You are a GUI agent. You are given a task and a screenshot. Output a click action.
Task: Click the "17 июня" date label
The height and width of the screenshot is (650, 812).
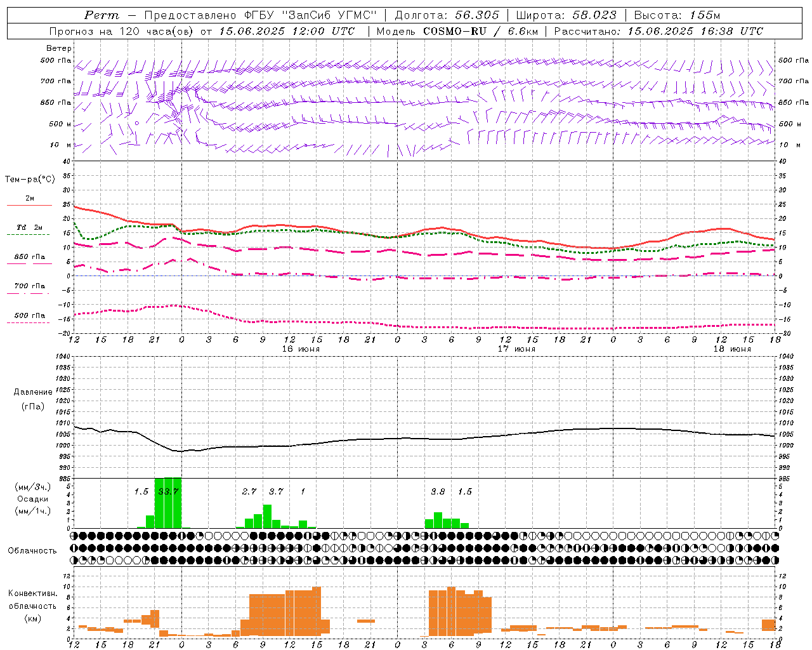516,349
